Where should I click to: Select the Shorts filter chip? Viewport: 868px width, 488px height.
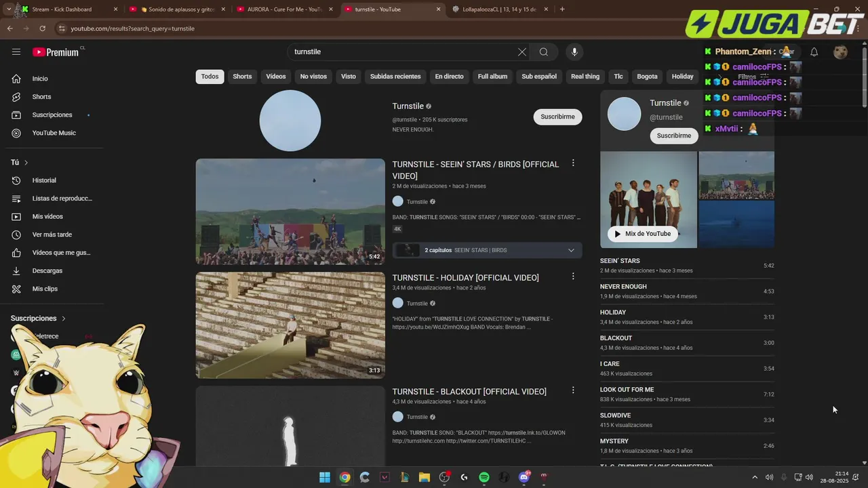(x=242, y=77)
